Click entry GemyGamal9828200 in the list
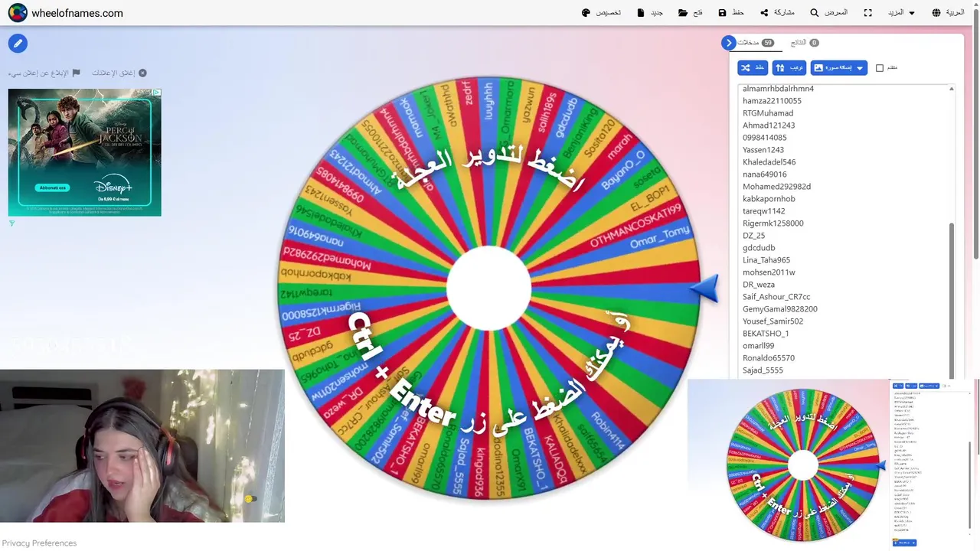Image resolution: width=980 pixels, height=551 pixels. (x=779, y=309)
